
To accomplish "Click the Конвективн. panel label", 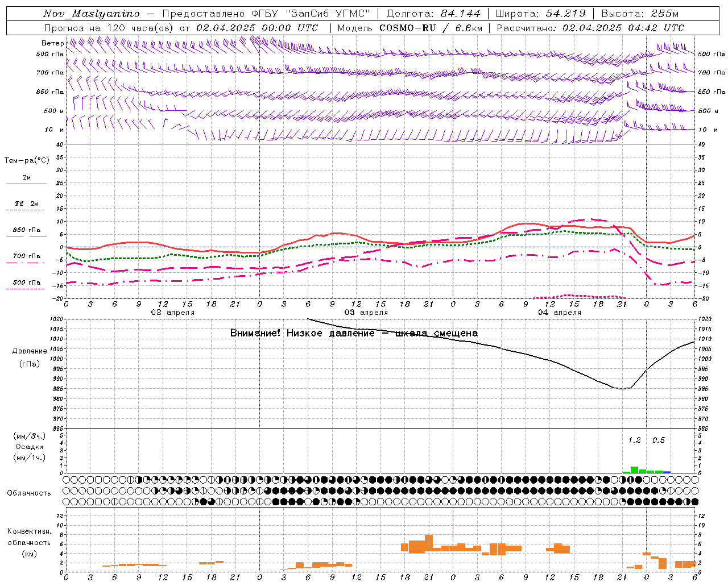I will [x=30, y=531].
